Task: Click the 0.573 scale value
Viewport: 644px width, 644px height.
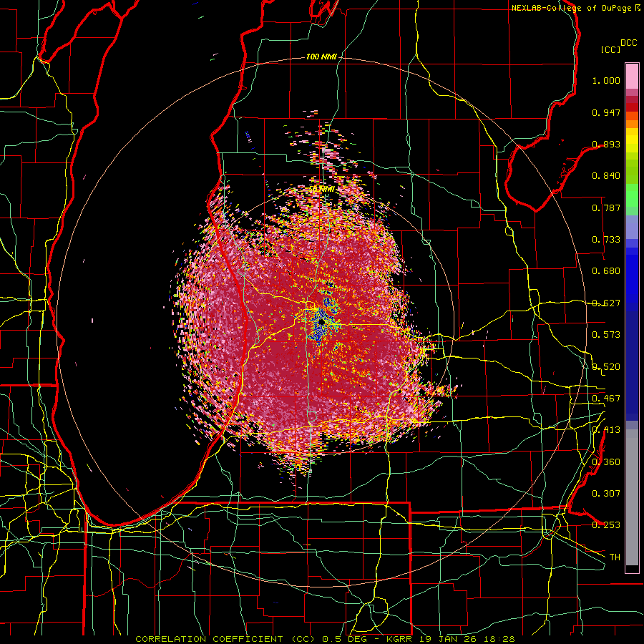Action: (606, 335)
